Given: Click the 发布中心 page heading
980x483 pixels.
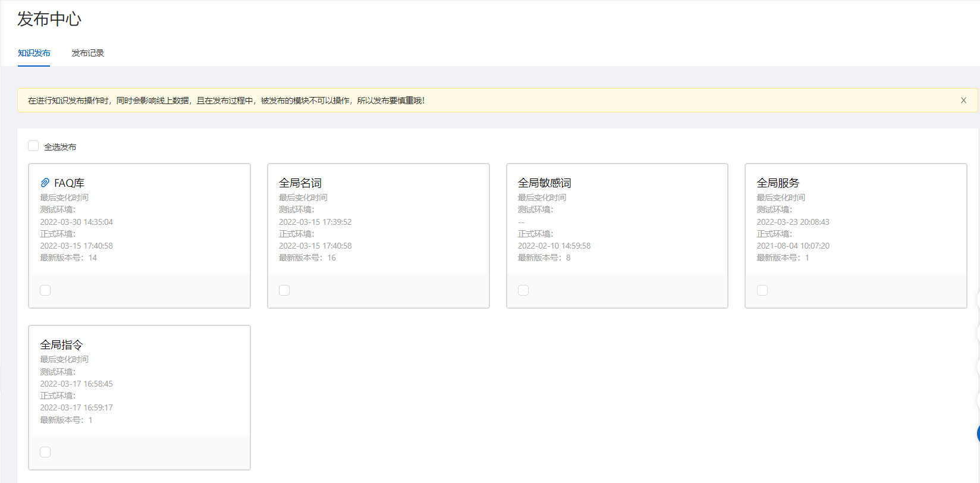Looking at the screenshot, I should coord(49,19).
